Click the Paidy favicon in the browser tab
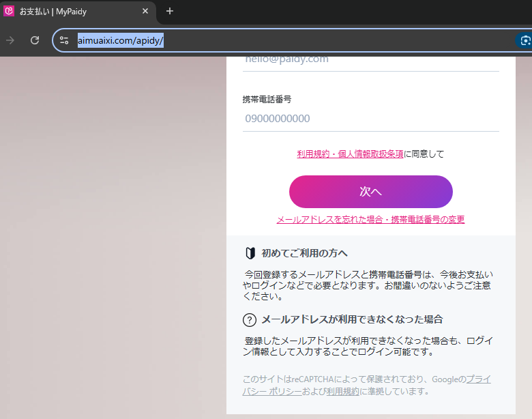 [10, 11]
